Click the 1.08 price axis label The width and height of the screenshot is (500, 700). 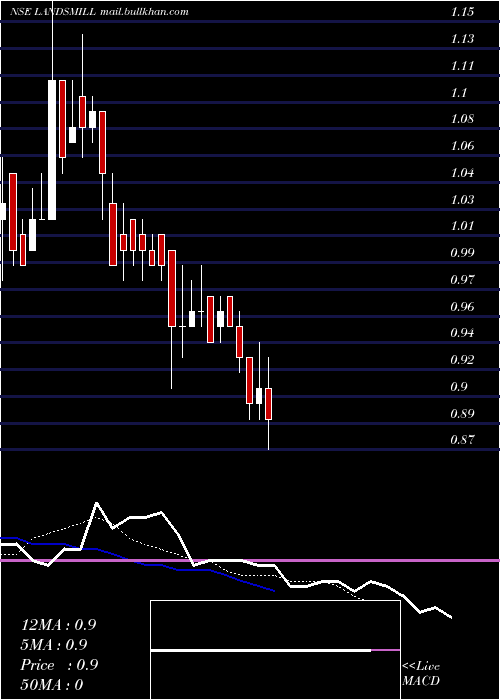pyautogui.click(x=462, y=119)
